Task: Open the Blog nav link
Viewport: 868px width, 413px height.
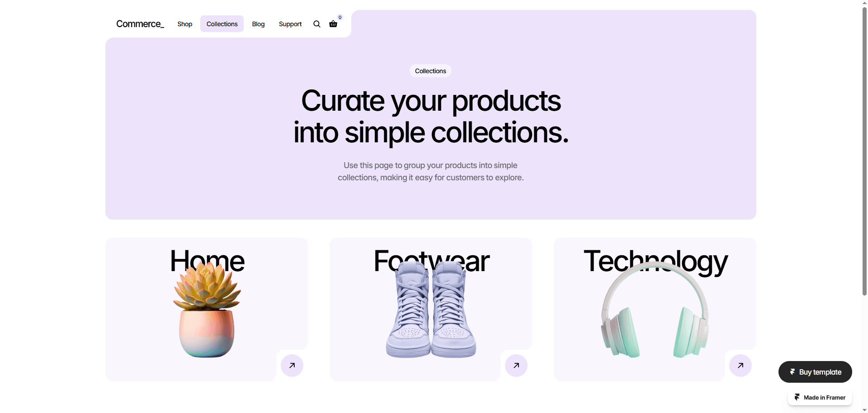Action: coord(258,24)
